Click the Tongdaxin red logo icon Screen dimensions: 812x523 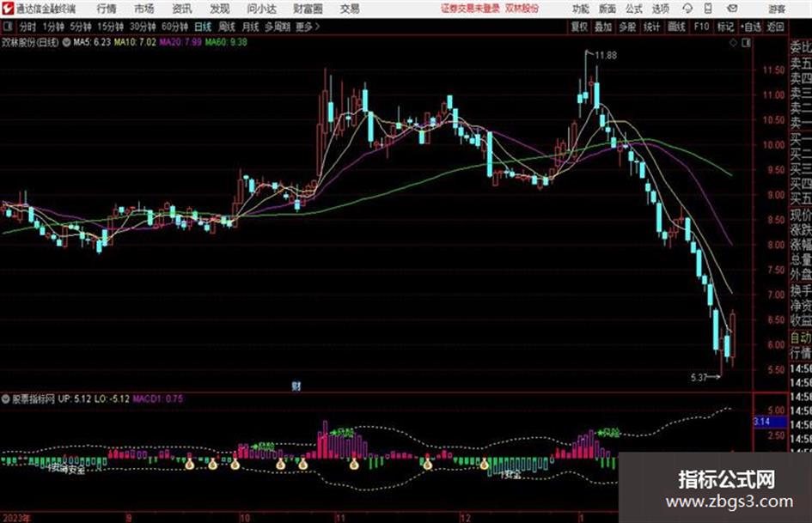[x=8, y=9]
